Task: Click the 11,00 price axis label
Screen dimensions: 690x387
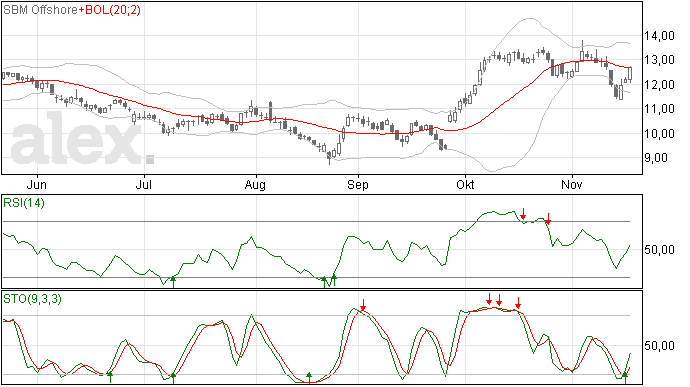Action: 659,109
